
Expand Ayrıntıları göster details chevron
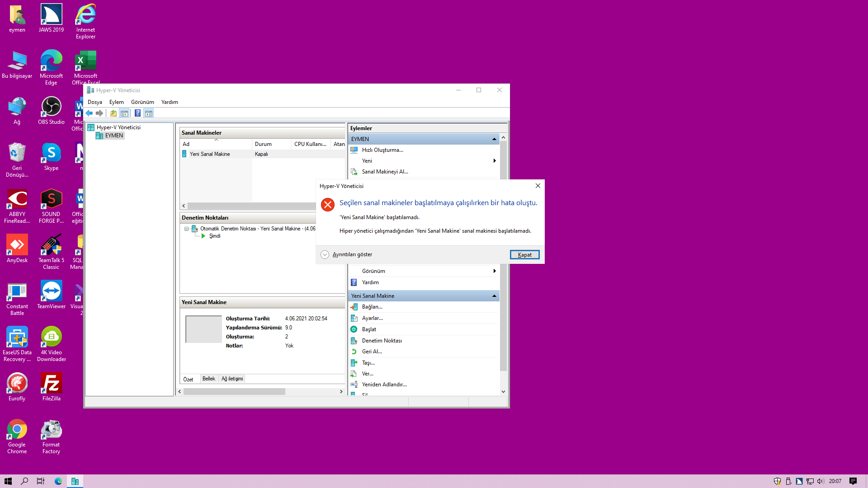[325, 255]
